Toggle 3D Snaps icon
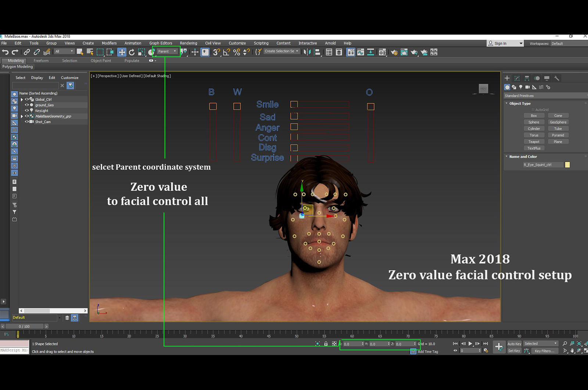 click(216, 52)
